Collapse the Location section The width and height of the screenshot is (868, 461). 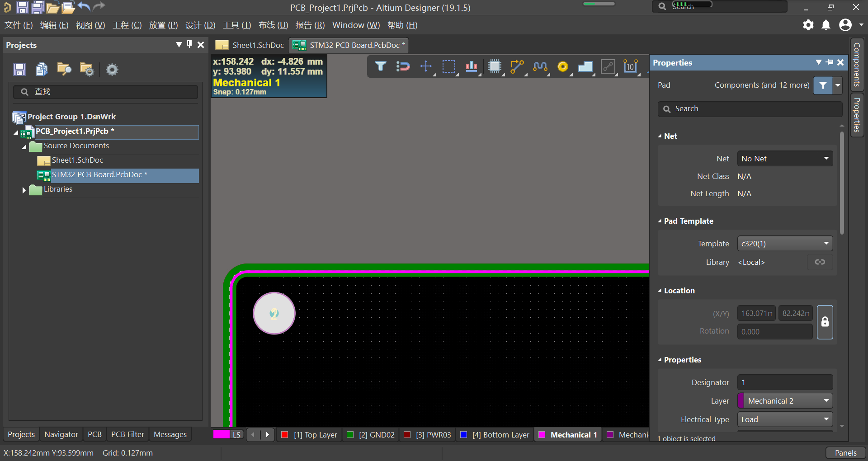[x=660, y=291]
